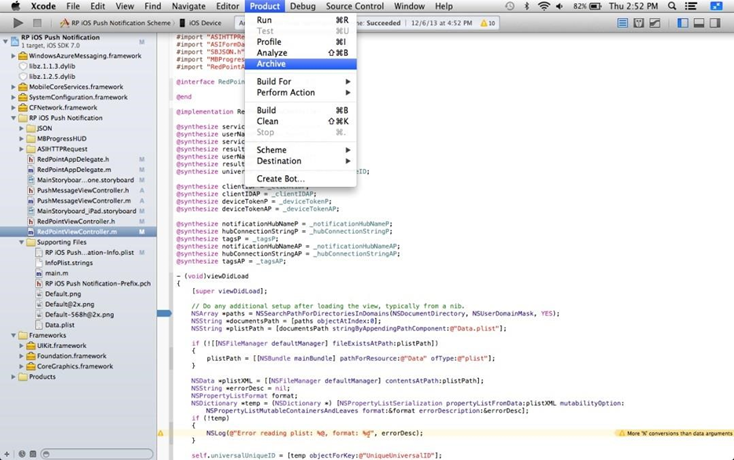This screenshot has width=734, height=460.
Task: Toggle the Navigator pane visibility
Action: pyautogui.click(x=684, y=22)
